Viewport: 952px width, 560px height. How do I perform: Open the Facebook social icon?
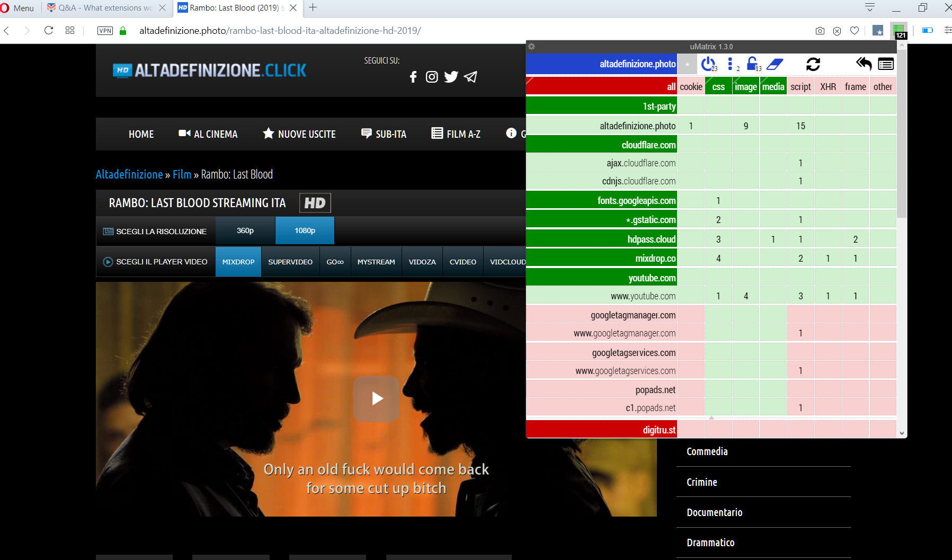tap(413, 77)
